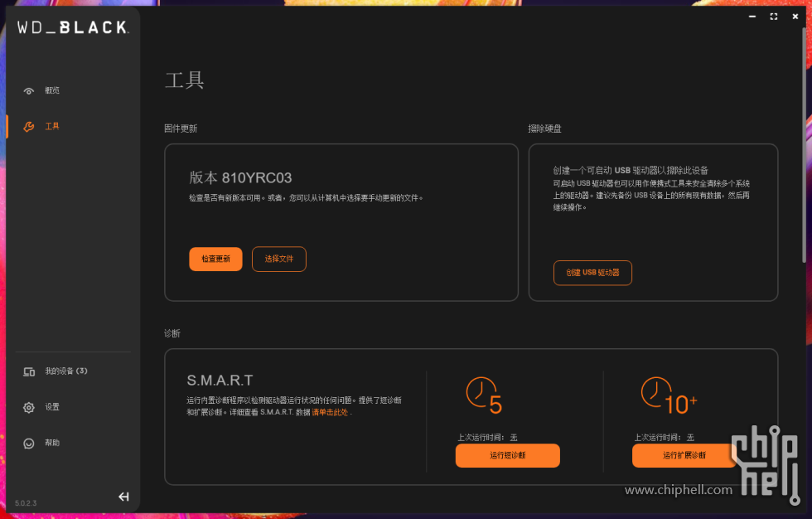Toggle fullscreen window button
Image resolution: width=812 pixels, height=519 pixels.
[x=774, y=17]
